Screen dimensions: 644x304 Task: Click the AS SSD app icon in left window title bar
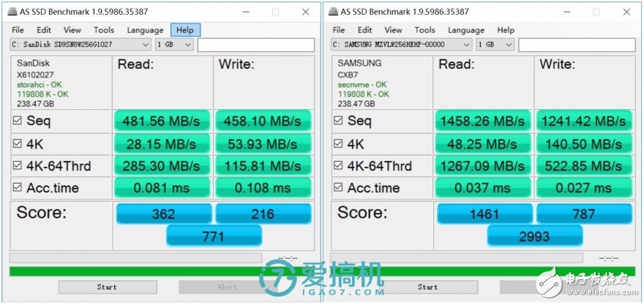tap(12, 12)
